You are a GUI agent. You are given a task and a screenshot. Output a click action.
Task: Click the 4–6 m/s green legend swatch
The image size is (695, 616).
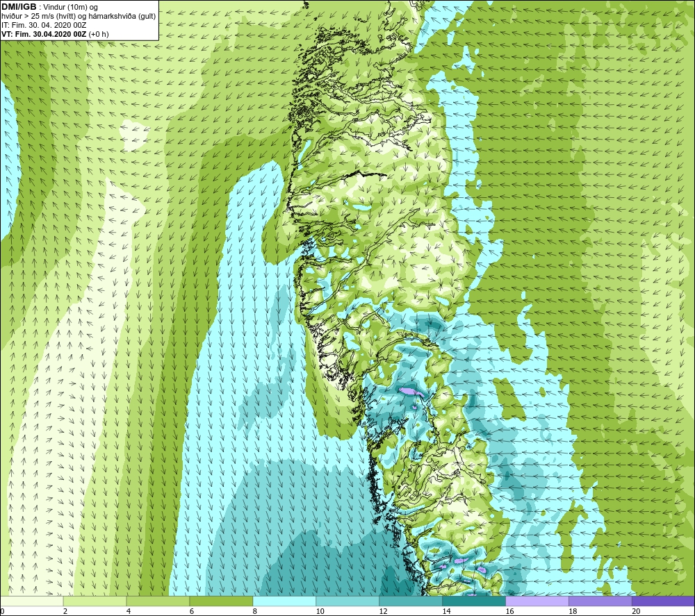158,601
